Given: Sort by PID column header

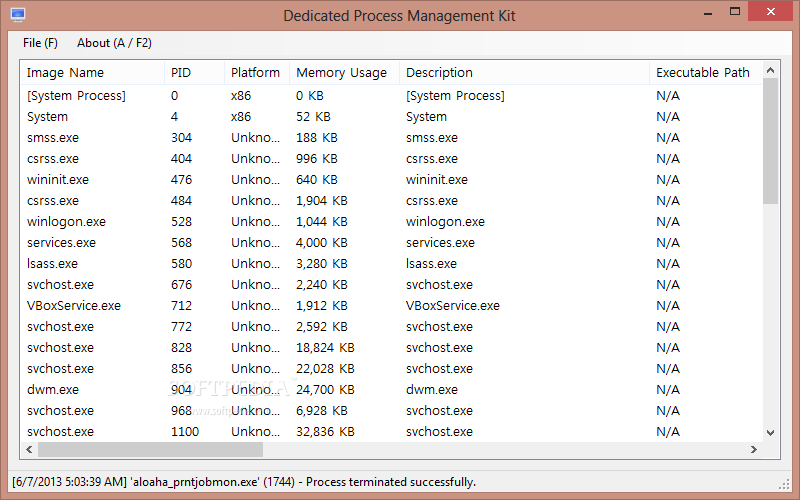Looking at the screenshot, I should 194,72.
